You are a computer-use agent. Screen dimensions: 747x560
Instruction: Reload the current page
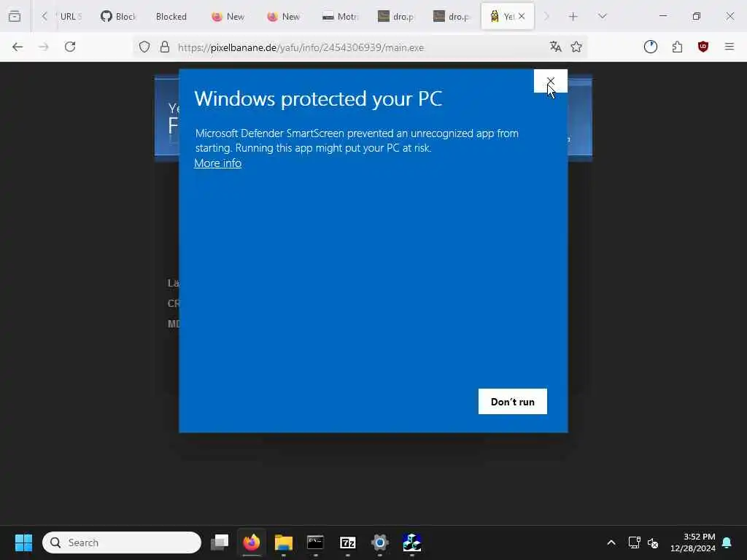(70, 47)
